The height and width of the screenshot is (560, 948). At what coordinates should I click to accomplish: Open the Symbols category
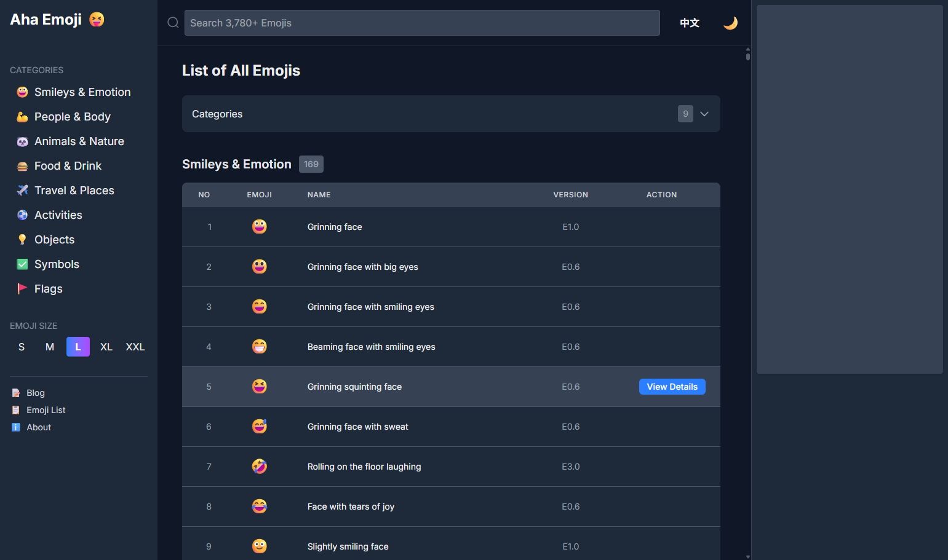pos(57,264)
